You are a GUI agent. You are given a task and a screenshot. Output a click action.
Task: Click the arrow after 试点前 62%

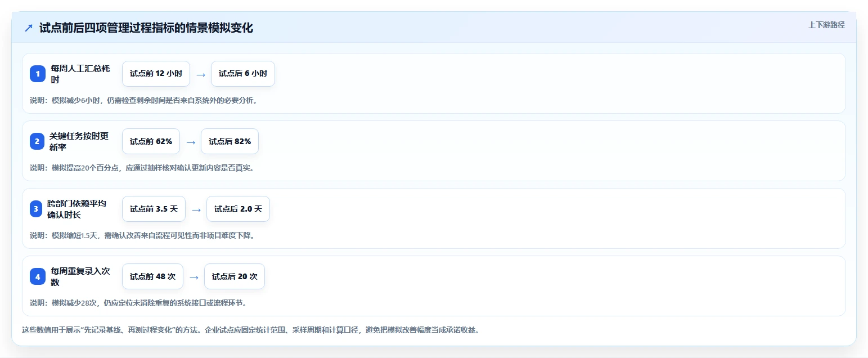pos(190,142)
